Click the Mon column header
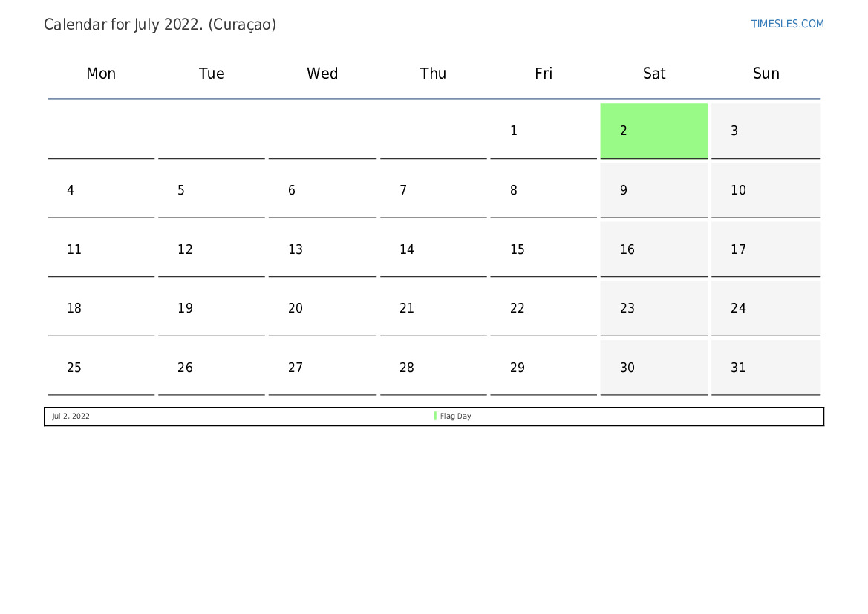Screen dimensions: 868x614 pyautogui.click(x=101, y=73)
